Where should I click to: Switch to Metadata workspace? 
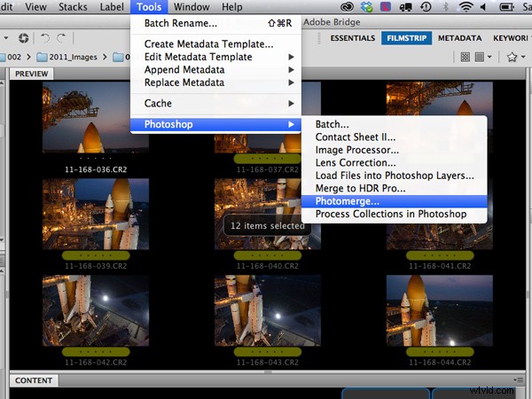459,38
